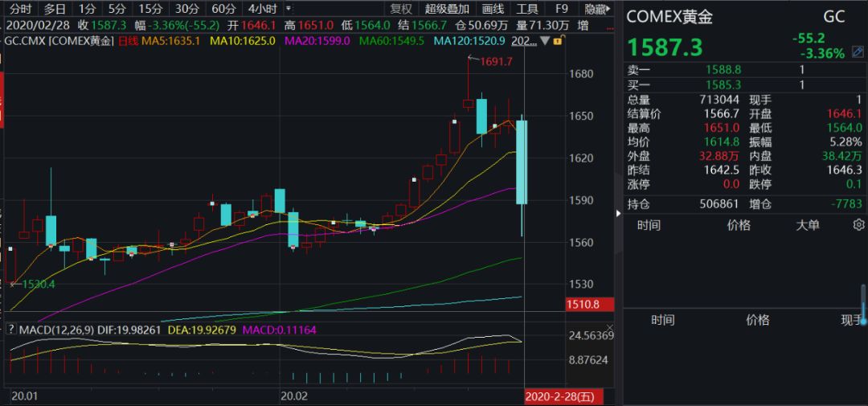Click the MA60:1549.5 indicator label
The image size is (868, 406).
tap(392, 40)
